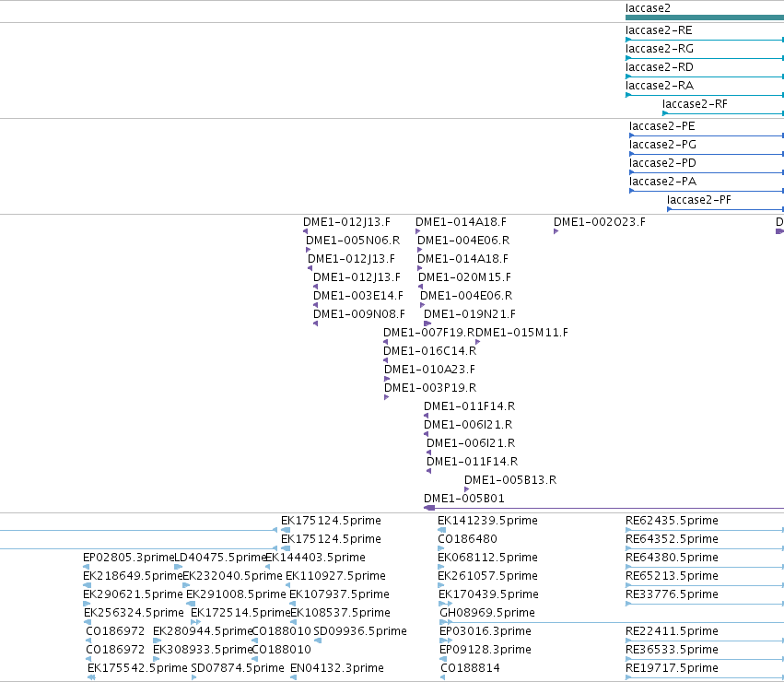The image size is (784, 682).
Task: Click on DME1-010A23.F
Action: point(429,370)
